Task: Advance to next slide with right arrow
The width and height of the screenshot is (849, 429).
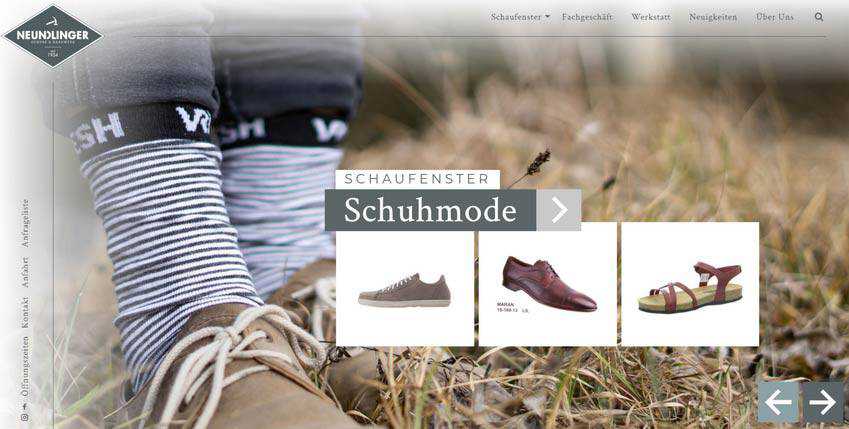Action: (823, 402)
